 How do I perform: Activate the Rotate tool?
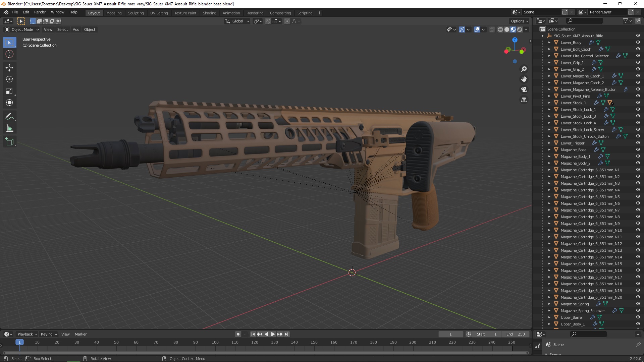(9, 79)
